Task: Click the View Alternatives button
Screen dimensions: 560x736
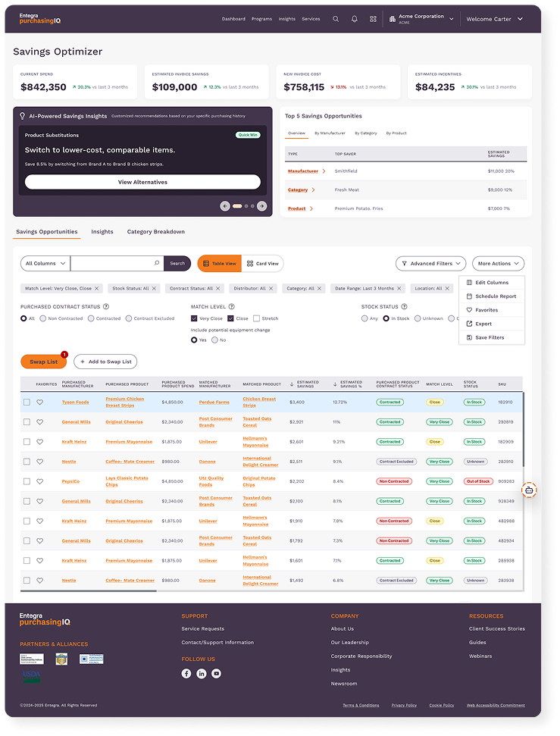Action: [142, 182]
